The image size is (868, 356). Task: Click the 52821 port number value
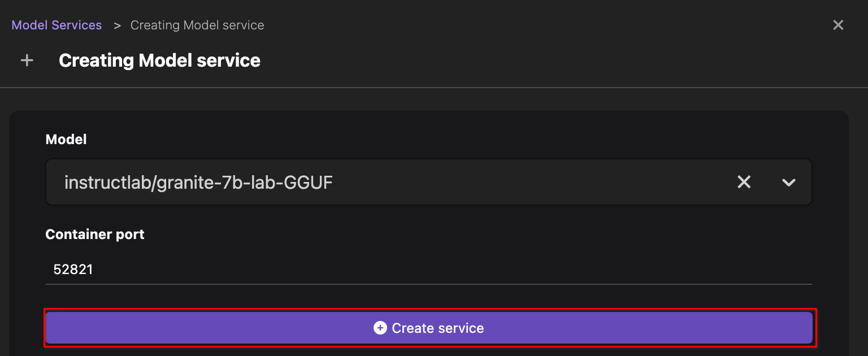point(73,270)
